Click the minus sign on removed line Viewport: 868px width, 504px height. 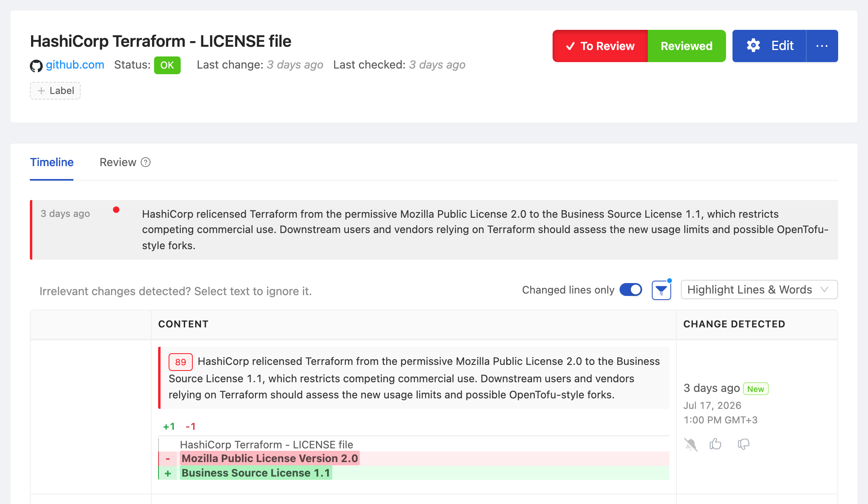[x=168, y=459]
